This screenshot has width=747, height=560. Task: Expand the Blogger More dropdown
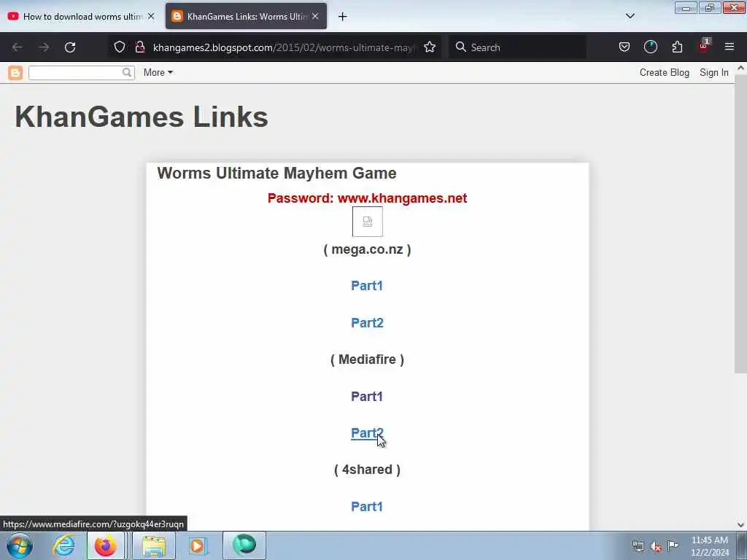pyautogui.click(x=158, y=72)
